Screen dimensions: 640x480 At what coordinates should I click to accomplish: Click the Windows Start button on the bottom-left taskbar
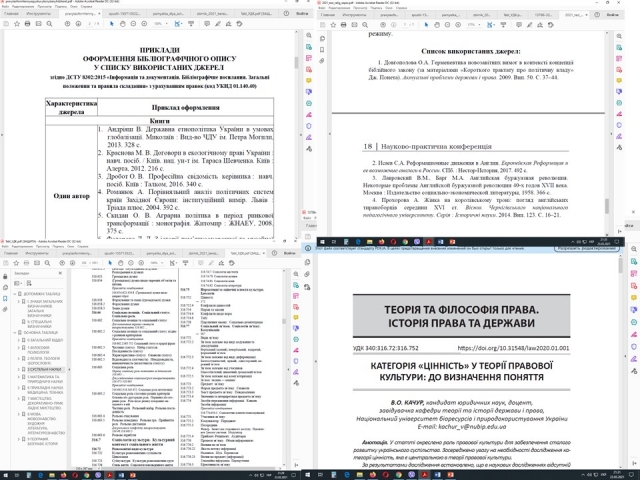5,476
